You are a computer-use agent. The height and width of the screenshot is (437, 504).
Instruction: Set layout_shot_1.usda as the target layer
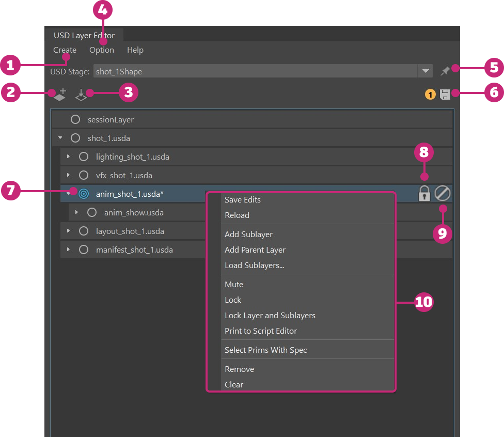[84, 231]
